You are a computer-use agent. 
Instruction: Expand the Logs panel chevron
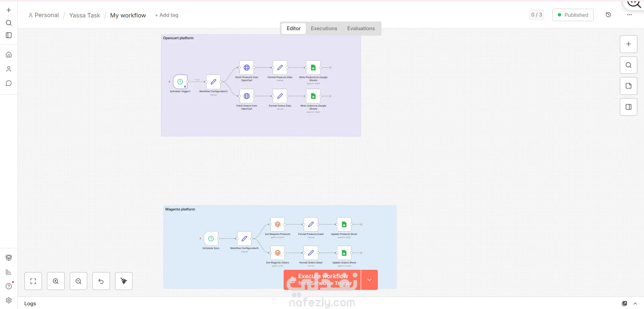[x=635, y=304]
